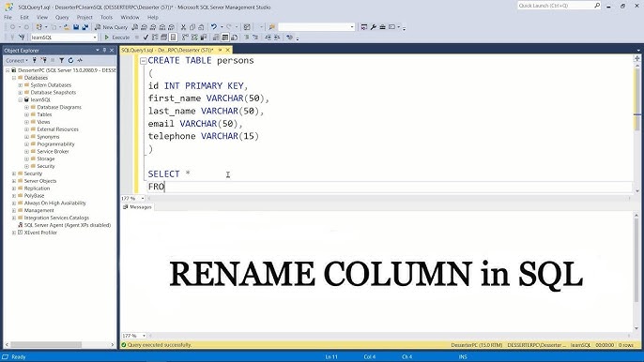The width and height of the screenshot is (644, 362).
Task: Click into the Quick Launch search field
Action: point(556,6)
